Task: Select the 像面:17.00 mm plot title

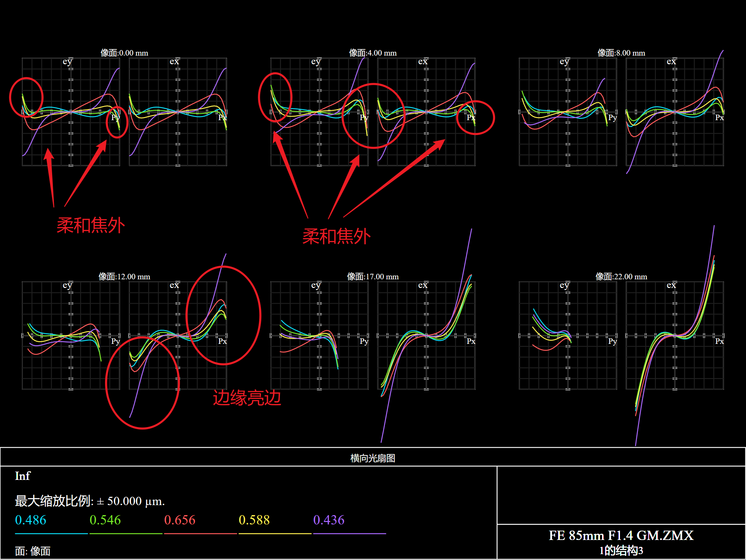Action: (x=373, y=277)
